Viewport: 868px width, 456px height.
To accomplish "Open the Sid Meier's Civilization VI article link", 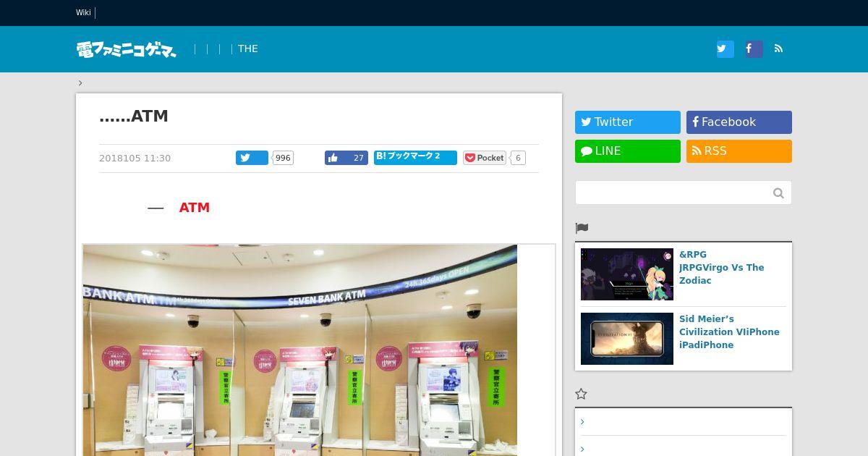I will pos(729,332).
